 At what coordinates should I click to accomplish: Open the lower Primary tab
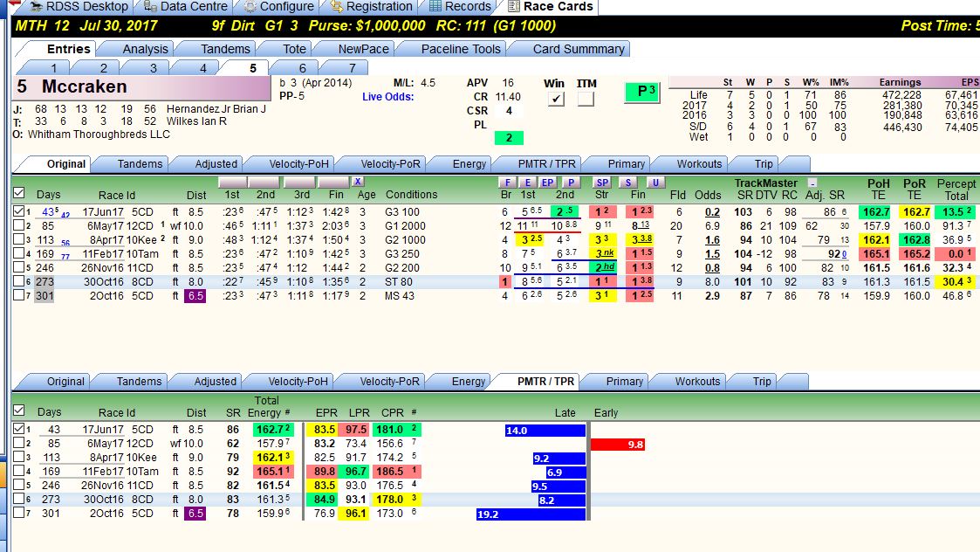point(624,381)
